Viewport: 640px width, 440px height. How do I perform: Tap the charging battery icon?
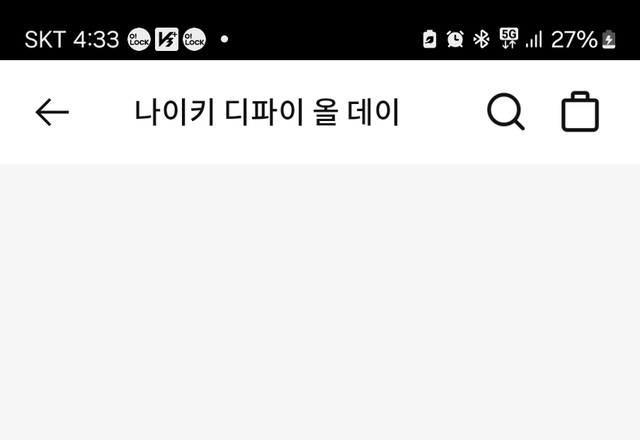click(609, 40)
